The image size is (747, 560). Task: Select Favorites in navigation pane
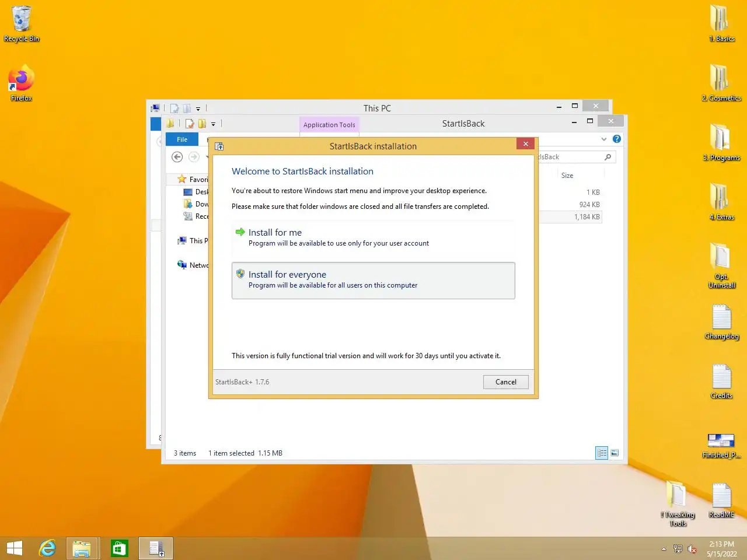pos(193,180)
